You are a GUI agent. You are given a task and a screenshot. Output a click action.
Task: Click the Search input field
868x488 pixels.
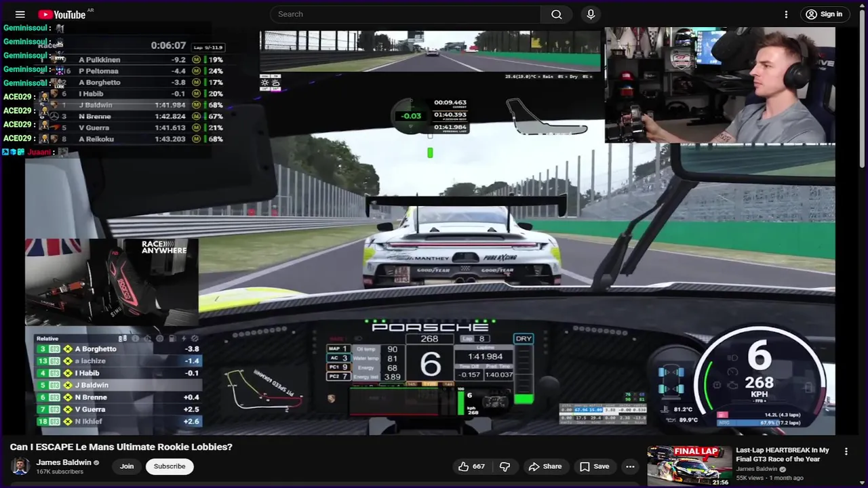pos(406,14)
